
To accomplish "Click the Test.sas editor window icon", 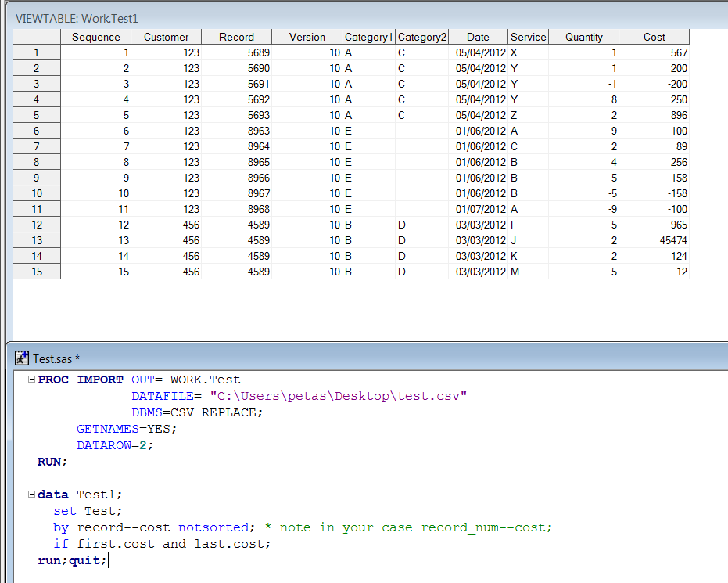I will tap(22, 358).
